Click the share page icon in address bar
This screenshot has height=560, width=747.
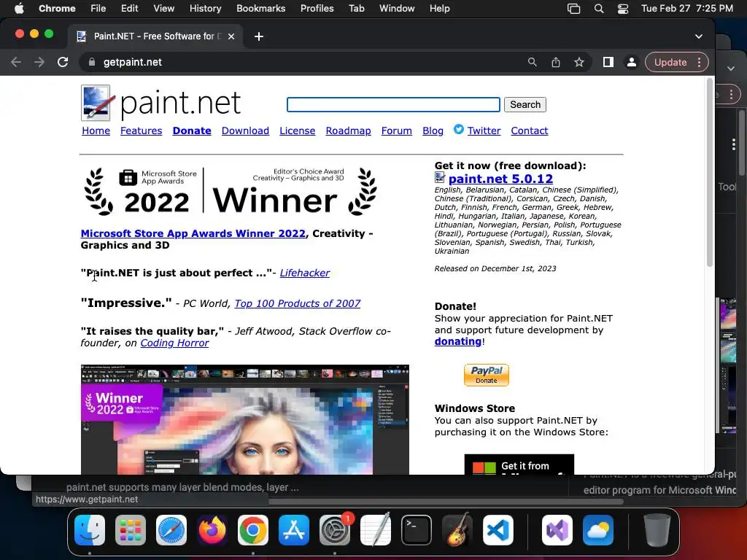point(555,62)
